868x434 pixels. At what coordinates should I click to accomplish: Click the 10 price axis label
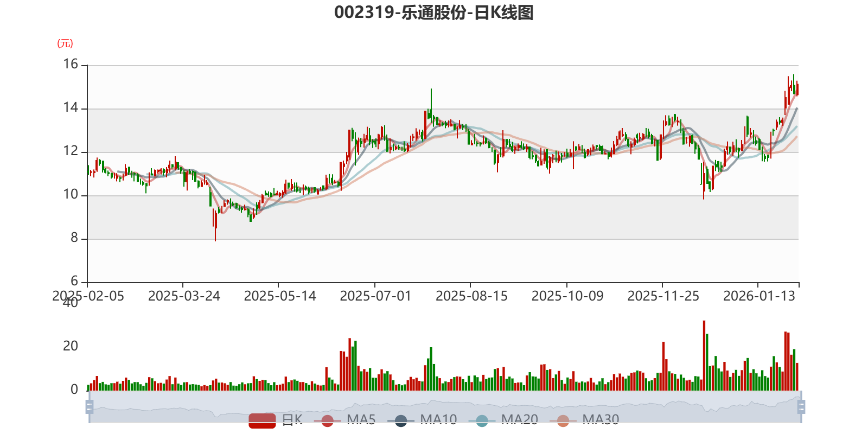tap(71, 195)
